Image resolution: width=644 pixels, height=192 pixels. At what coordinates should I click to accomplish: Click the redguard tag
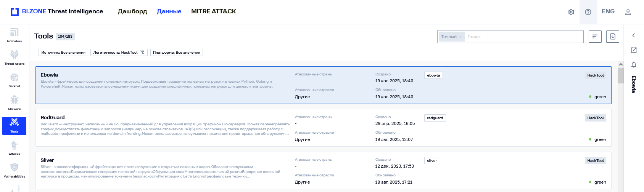(435, 118)
